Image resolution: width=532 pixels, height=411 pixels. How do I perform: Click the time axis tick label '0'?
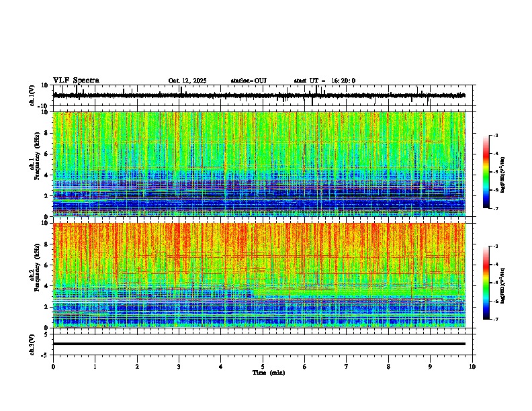[x=53, y=367]
